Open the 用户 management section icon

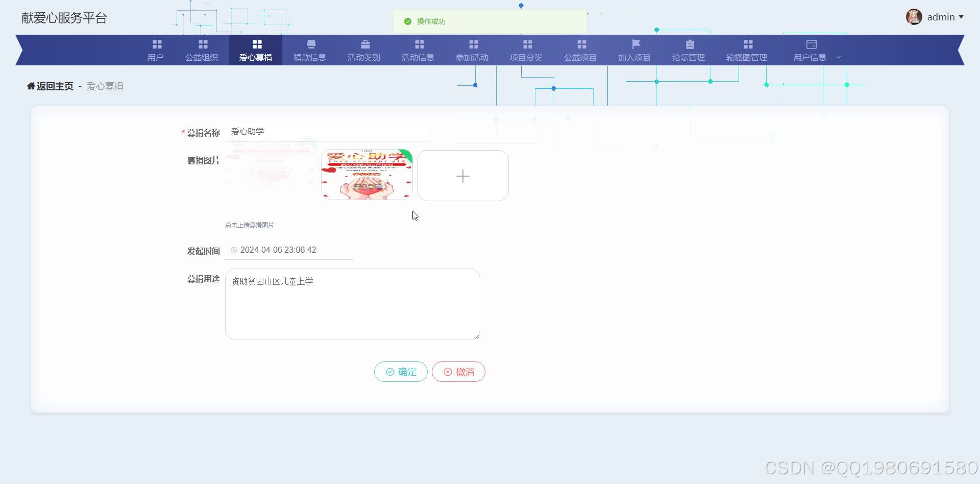156,44
